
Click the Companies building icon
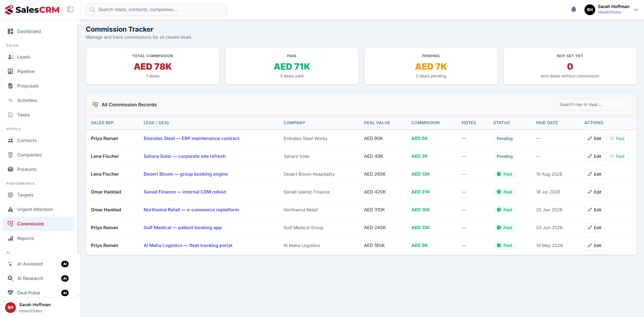pos(10,155)
